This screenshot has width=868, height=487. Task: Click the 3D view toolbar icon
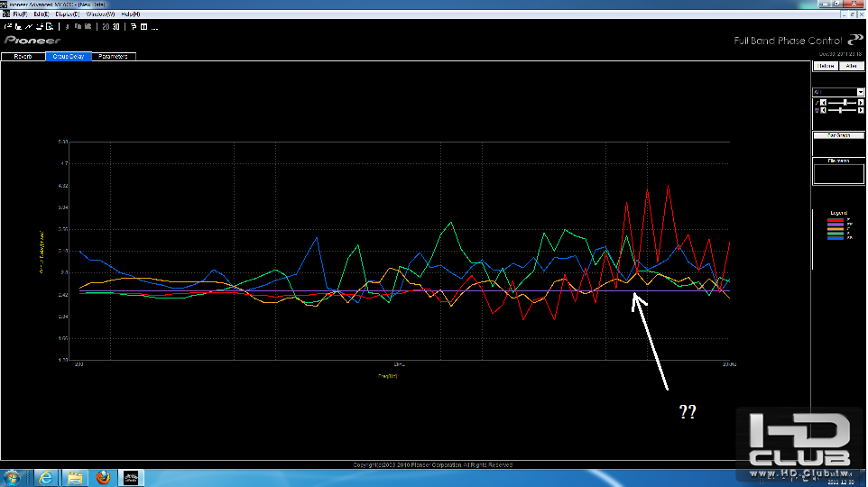(115, 26)
